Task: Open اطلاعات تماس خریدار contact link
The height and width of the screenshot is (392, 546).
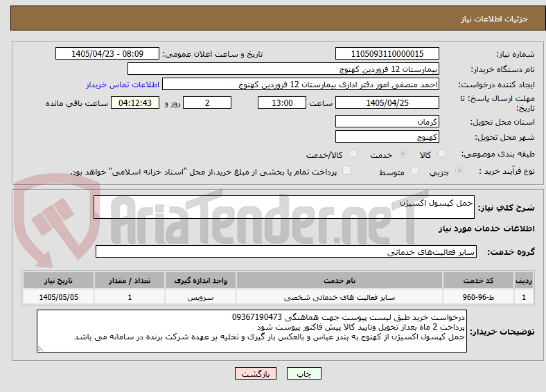Action: tap(123, 84)
